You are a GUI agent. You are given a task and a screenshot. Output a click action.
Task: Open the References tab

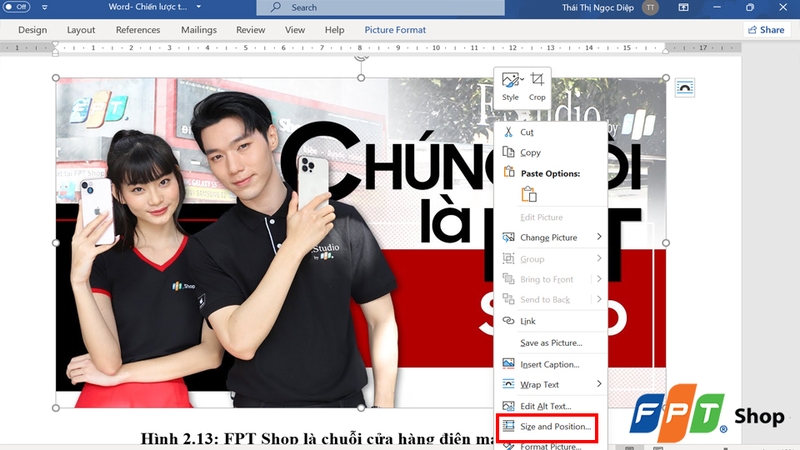138,30
